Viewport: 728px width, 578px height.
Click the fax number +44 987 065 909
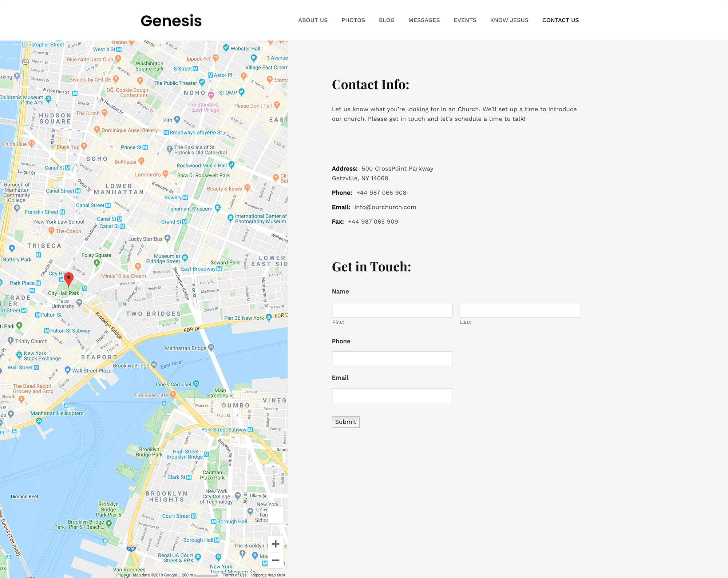(373, 222)
